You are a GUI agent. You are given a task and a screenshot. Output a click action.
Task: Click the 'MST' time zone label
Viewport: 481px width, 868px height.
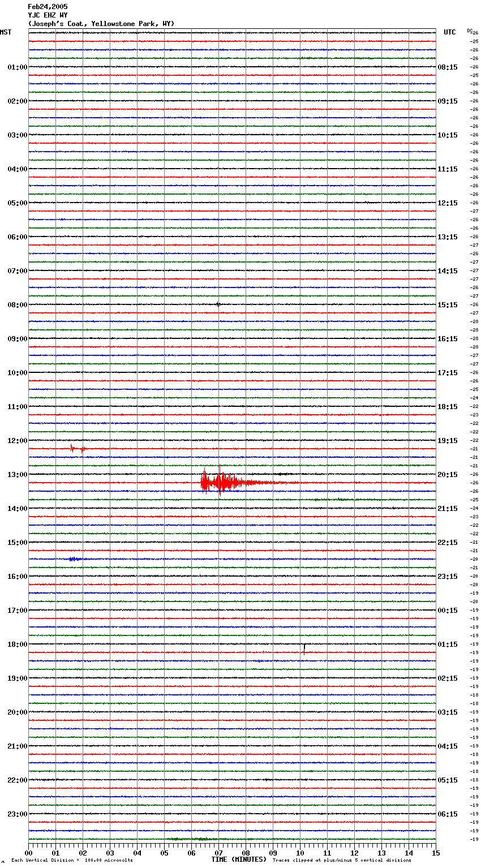(6, 32)
